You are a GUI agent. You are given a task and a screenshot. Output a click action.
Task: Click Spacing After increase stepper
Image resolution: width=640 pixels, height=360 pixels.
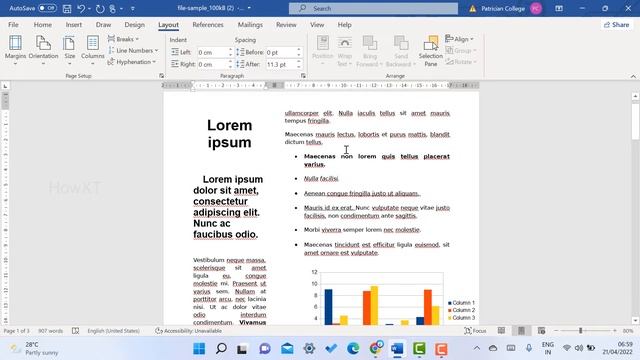[299, 62]
